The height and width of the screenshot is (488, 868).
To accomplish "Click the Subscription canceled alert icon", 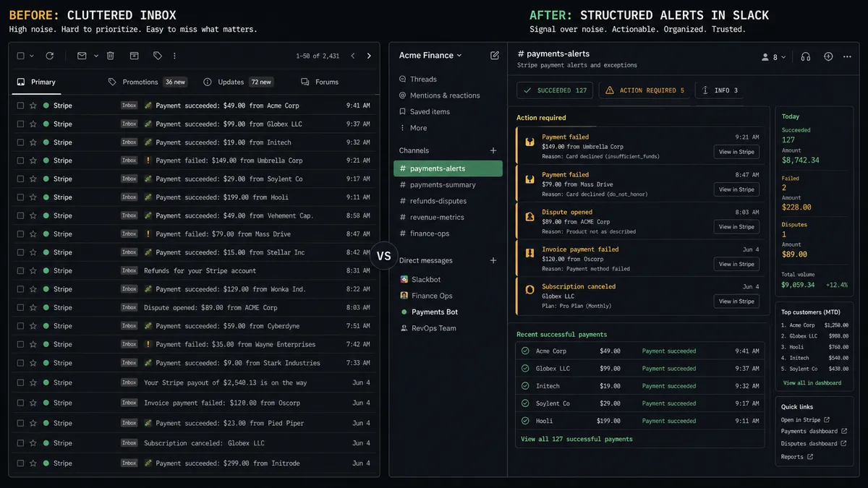I will [x=529, y=289].
